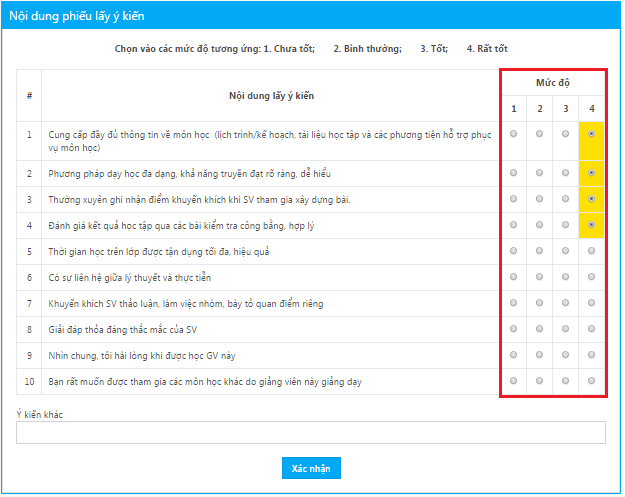This screenshot has height=497, width=625.
Task: Pick rating 4 for question 6
Action: (592, 277)
